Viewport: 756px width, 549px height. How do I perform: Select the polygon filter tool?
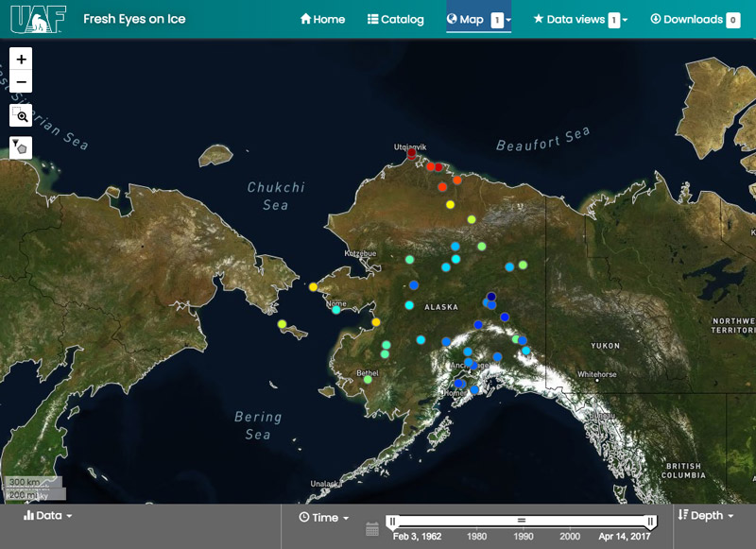(x=21, y=147)
